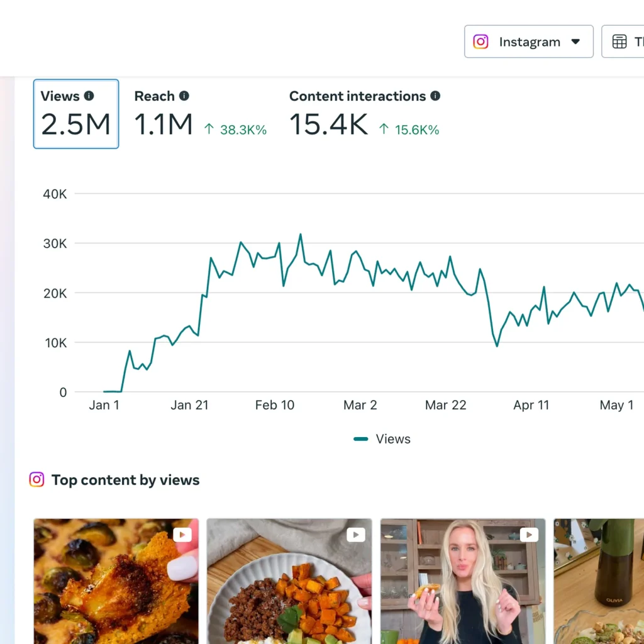Viewport: 644px width, 644px height.
Task: Click the info icon next to Reach
Action: (184, 96)
